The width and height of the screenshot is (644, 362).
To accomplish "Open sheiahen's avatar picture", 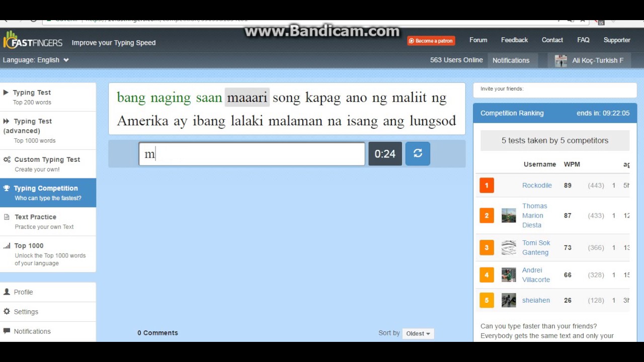I will click(x=509, y=300).
